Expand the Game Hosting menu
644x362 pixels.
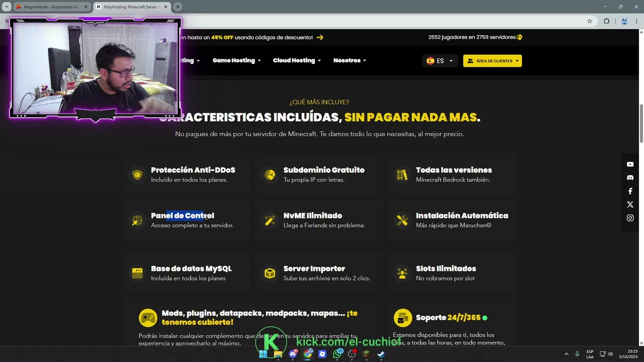(x=236, y=60)
